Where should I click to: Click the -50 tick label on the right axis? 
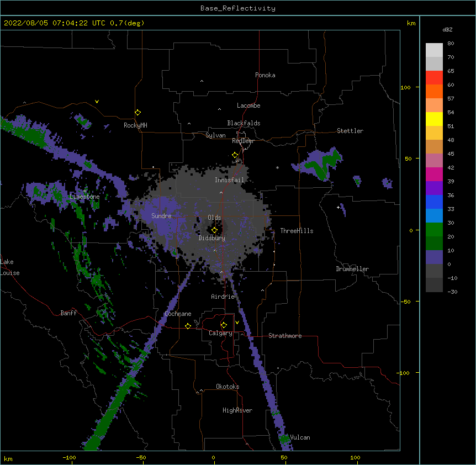(x=405, y=302)
